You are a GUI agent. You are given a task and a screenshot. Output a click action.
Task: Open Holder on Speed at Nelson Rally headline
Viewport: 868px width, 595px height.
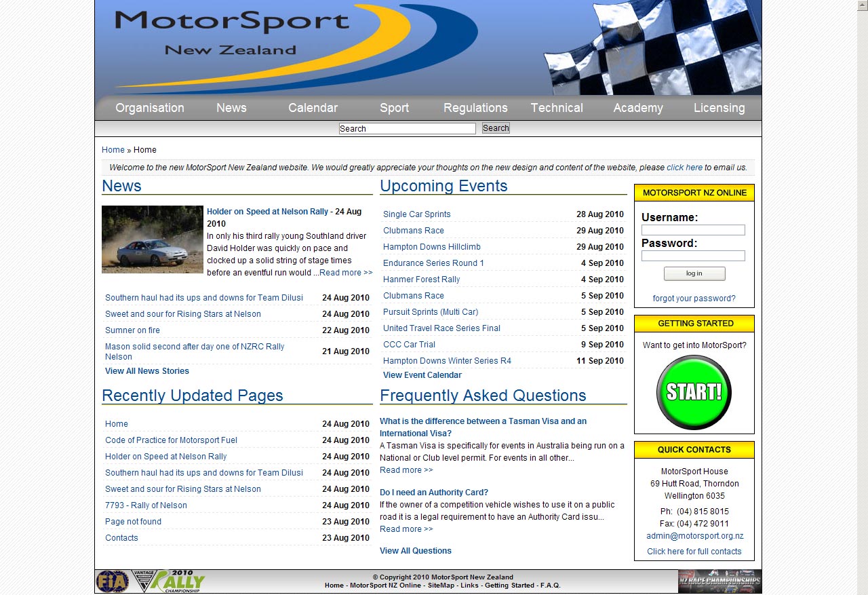267,212
